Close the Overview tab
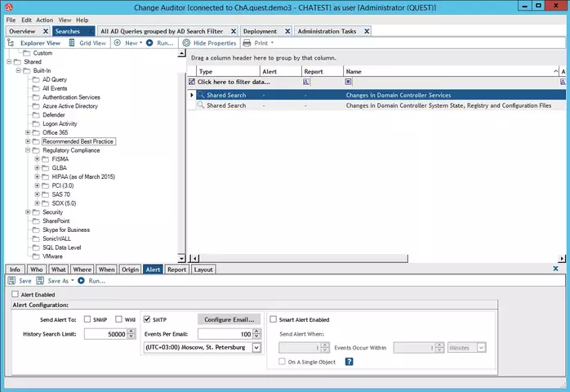The width and height of the screenshot is (570, 392). [x=46, y=31]
